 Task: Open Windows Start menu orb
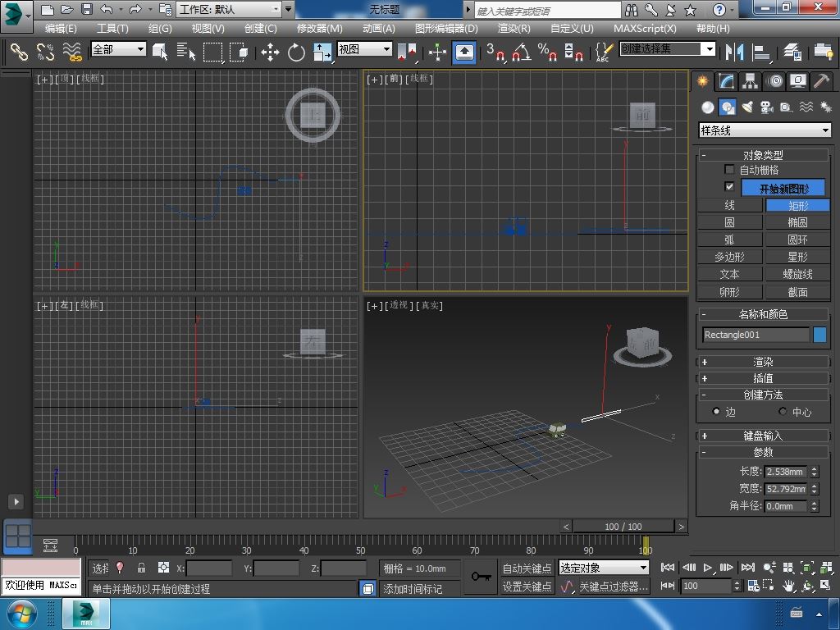point(21,614)
